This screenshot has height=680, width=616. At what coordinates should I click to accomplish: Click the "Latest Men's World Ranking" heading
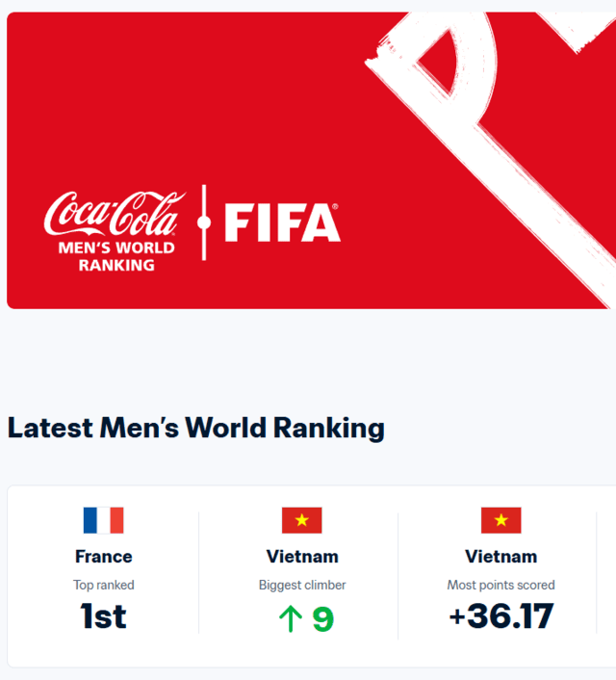195,428
